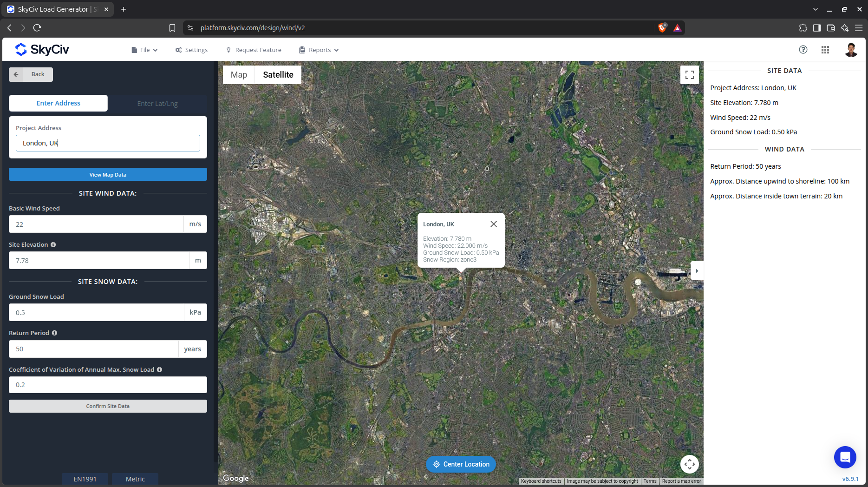Click the Return Period info icon

point(54,333)
